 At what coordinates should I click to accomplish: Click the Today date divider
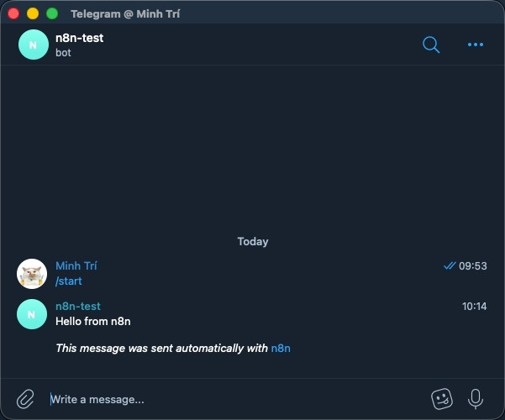(x=252, y=242)
